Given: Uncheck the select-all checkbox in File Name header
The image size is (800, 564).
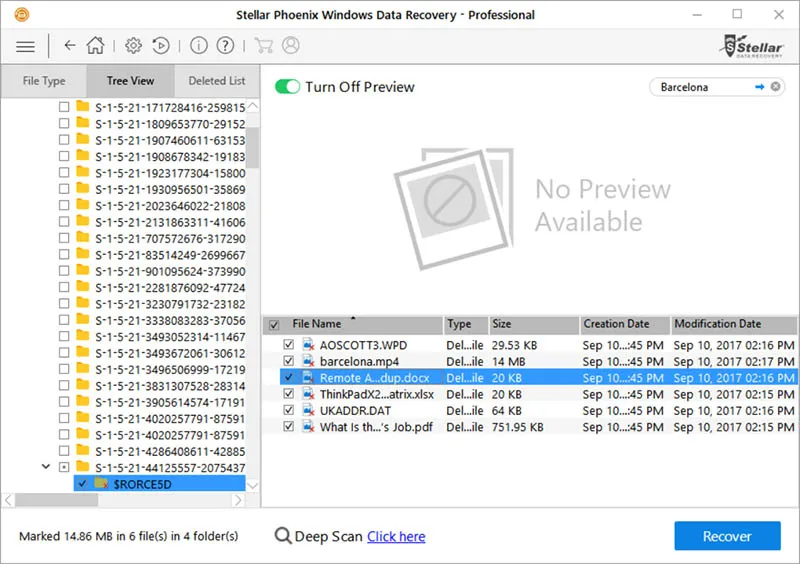Looking at the screenshot, I should click(274, 325).
